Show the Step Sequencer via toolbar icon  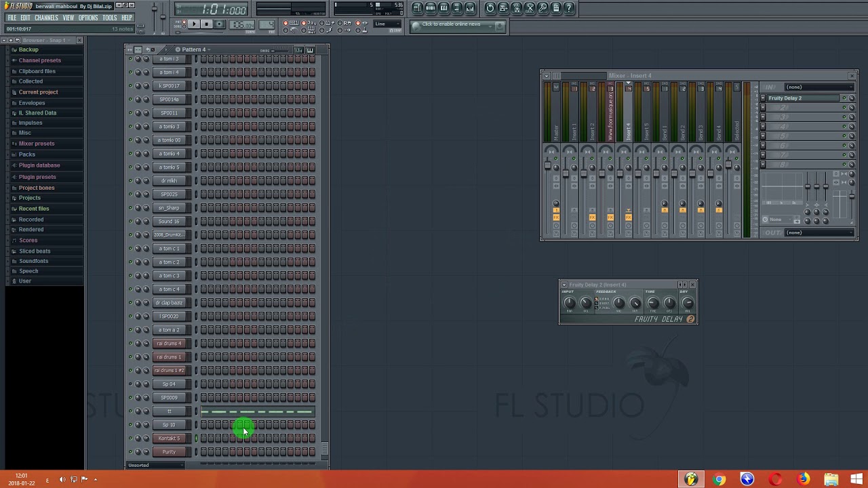[x=431, y=8]
